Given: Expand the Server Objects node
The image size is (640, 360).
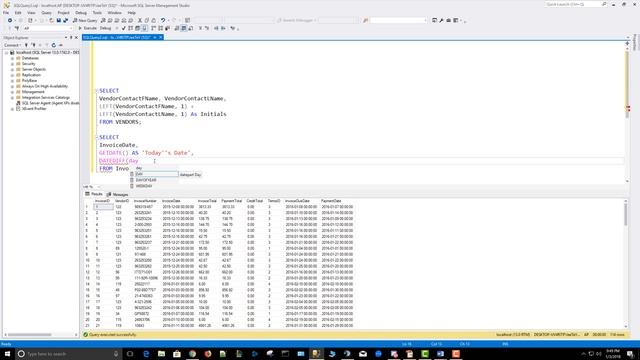Looking at the screenshot, I should tap(12, 69).
